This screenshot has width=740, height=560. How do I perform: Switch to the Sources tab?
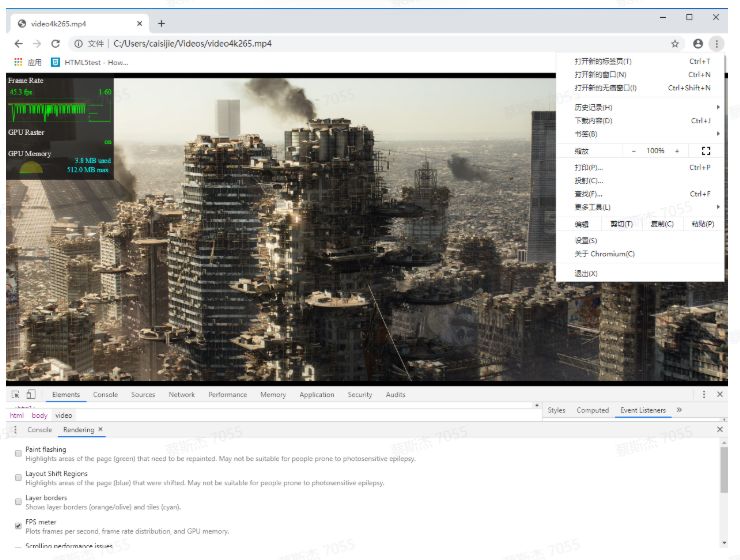tap(143, 394)
